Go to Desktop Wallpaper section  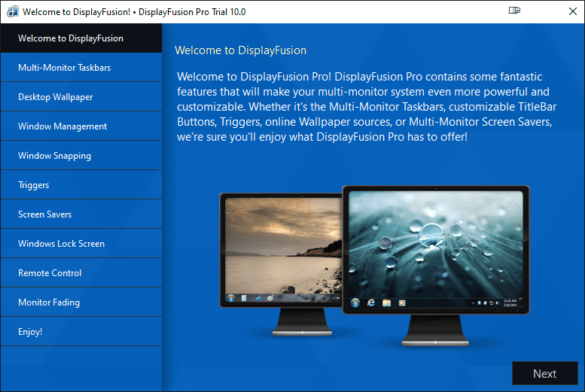coord(81,97)
